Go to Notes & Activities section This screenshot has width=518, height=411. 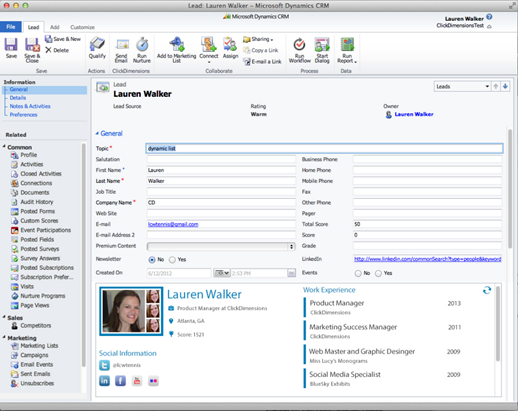pyautogui.click(x=30, y=106)
